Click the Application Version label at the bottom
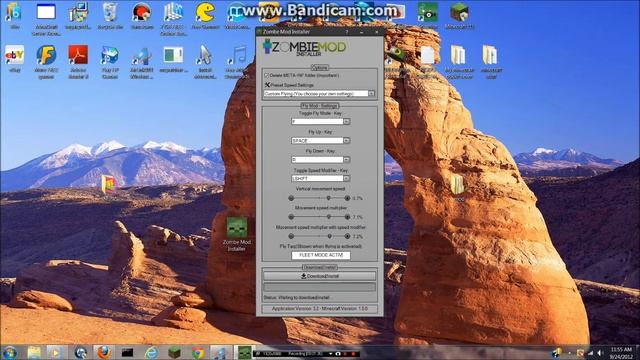 320,309
